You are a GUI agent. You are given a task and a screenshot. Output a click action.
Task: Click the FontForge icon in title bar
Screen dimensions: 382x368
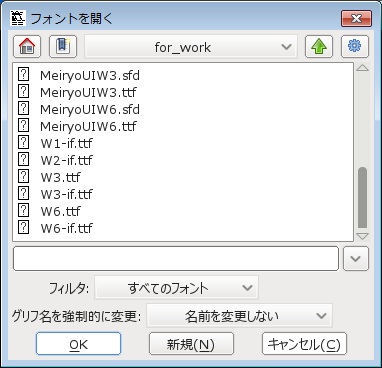(x=18, y=18)
